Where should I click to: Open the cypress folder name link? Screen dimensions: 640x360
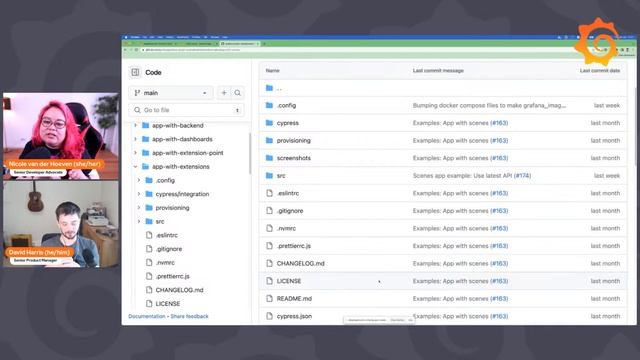coord(287,123)
